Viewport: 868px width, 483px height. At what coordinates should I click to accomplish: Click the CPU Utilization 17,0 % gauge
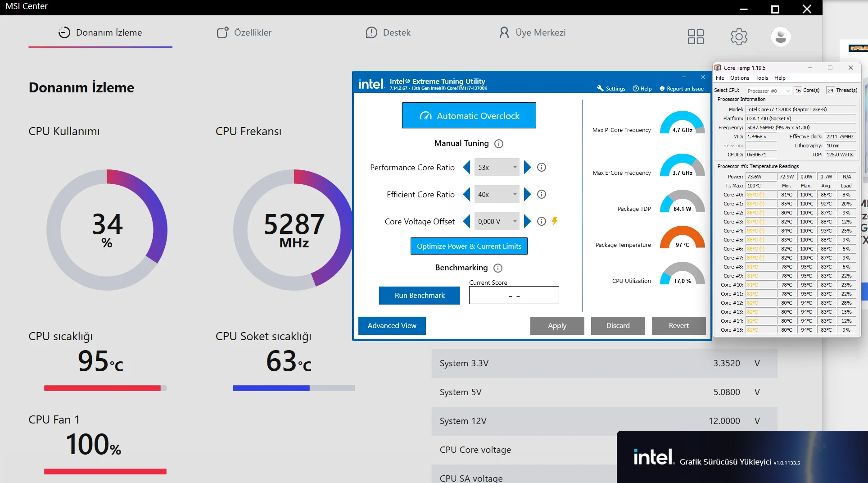click(683, 273)
